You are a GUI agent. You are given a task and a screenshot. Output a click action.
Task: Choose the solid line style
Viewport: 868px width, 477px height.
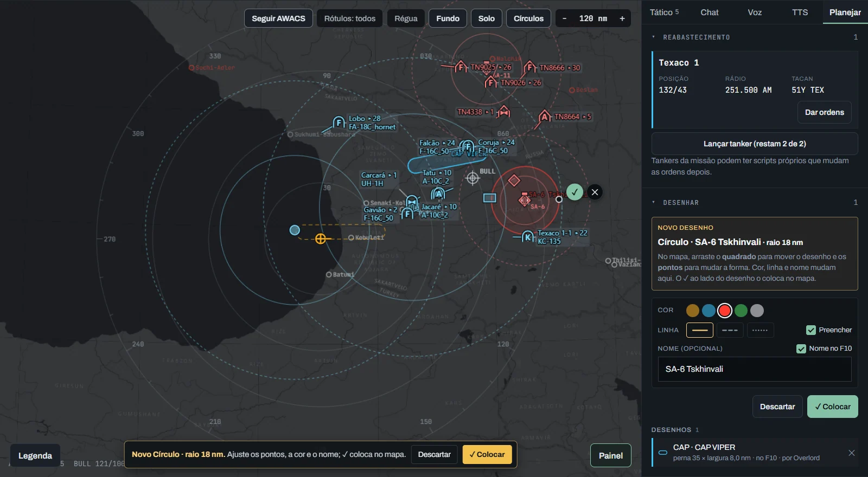pyautogui.click(x=700, y=330)
